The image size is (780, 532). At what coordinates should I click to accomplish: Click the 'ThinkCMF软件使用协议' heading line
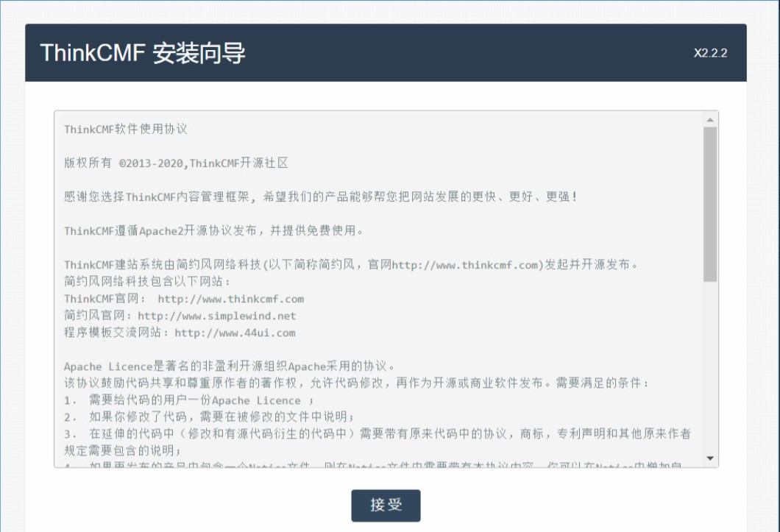click(126, 130)
